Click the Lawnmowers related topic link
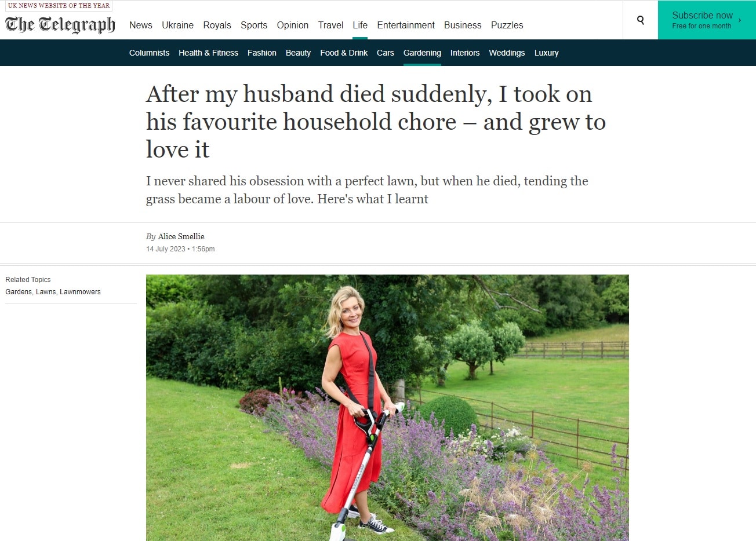Viewport: 756px width, 541px height. 80,292
